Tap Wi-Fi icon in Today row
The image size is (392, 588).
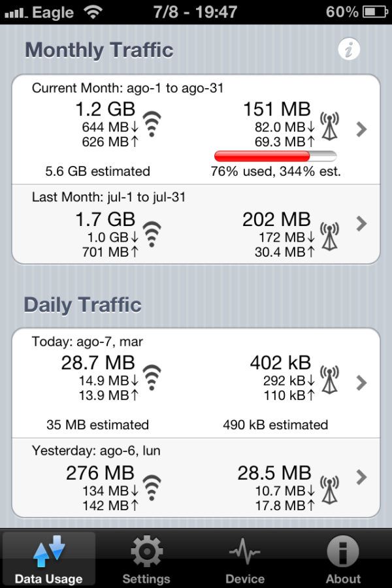coord(152,377)
